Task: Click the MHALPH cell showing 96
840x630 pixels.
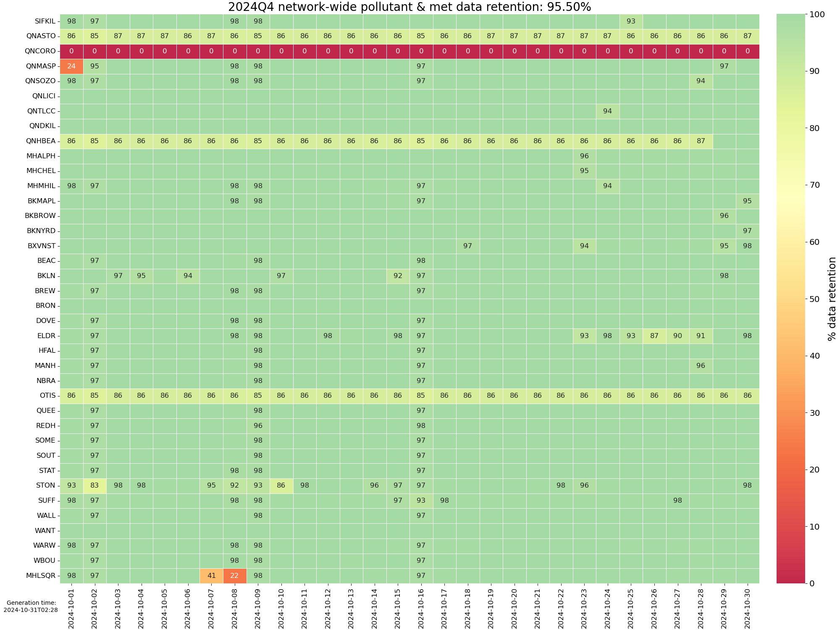Action: click(584, 156)
